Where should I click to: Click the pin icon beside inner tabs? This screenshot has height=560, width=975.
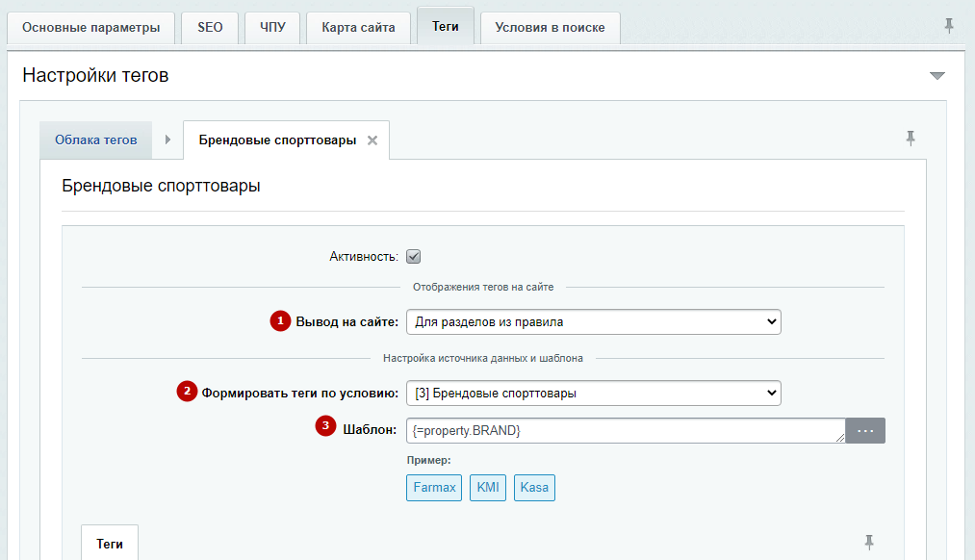pyautogui.click(x=911, y=138)
